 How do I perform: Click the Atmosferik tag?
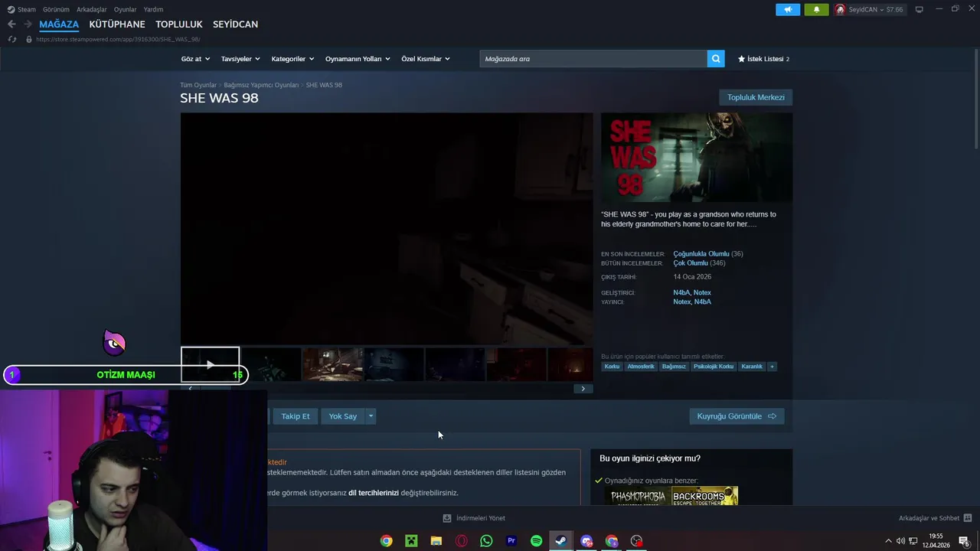click(641, 367)
